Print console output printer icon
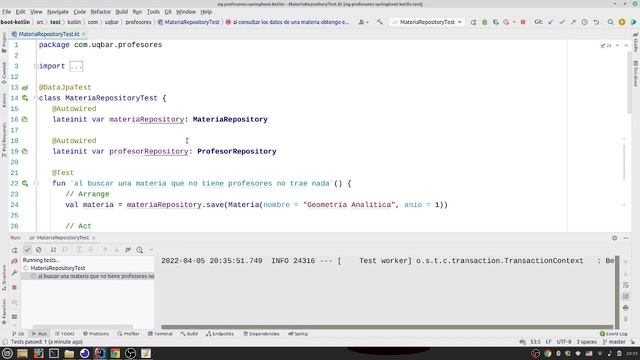The width and height of the screenshot is (640, 360). [626, 307]
